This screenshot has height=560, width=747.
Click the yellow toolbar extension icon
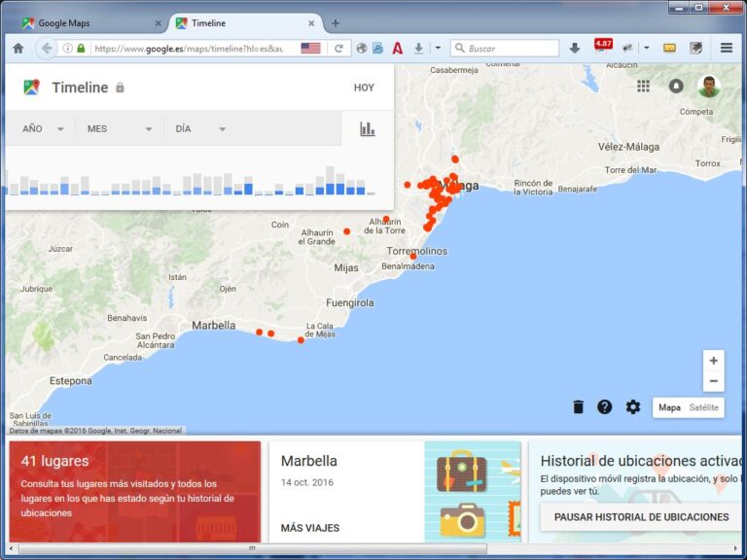tap(669, 48)
